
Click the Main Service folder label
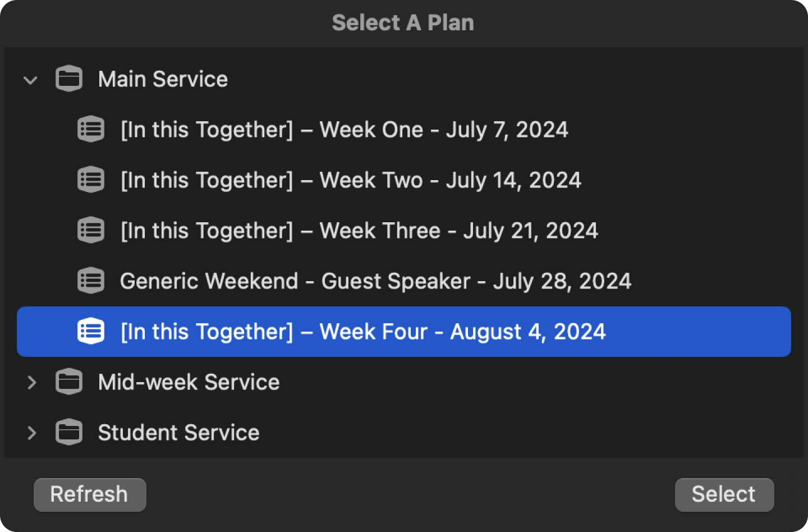(x=163, y=79)
